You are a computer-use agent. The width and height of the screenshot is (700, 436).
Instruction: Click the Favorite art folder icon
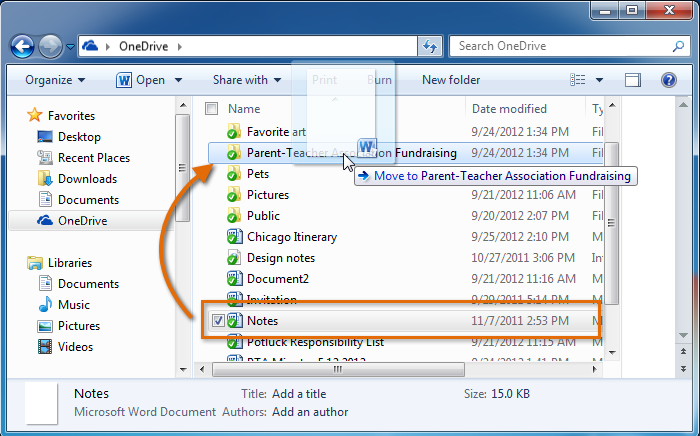pyautogui.click(x=234, y=132)
